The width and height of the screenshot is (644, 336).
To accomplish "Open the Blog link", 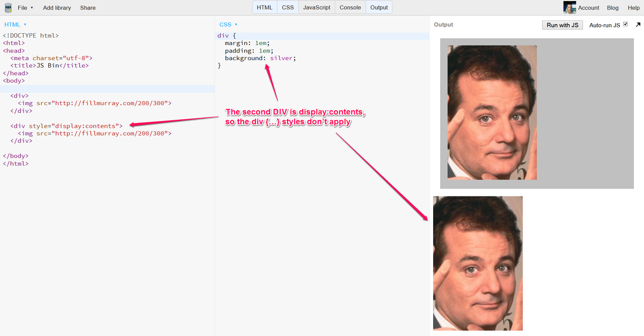I will [613, 8].
